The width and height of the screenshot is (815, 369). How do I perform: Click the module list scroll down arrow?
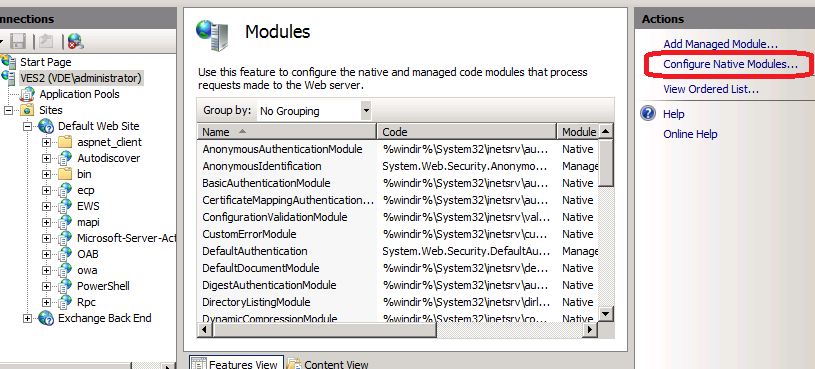606,313
